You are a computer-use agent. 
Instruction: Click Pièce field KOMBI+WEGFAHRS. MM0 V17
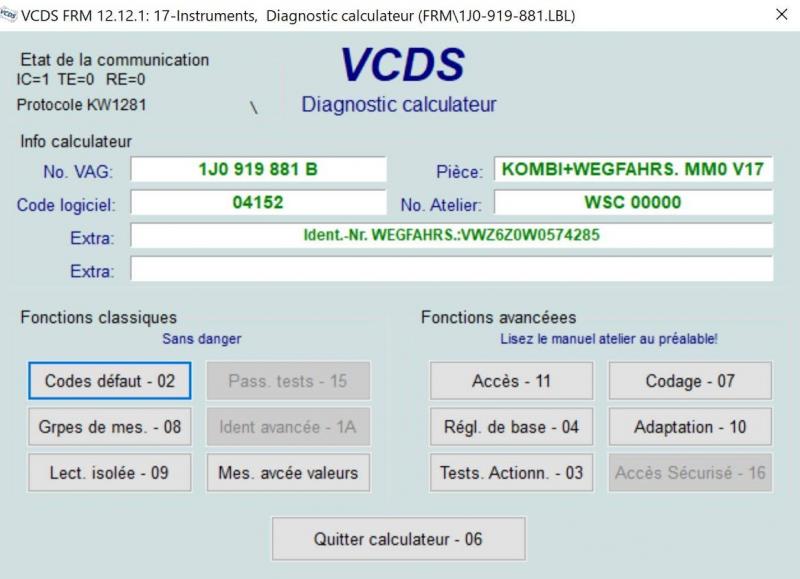[x=633, y=169]
